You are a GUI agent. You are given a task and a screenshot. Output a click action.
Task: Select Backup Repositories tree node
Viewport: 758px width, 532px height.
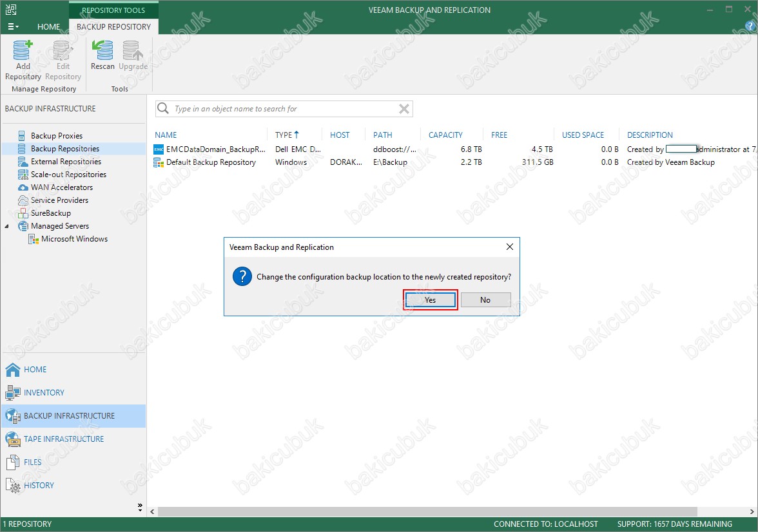65,149
